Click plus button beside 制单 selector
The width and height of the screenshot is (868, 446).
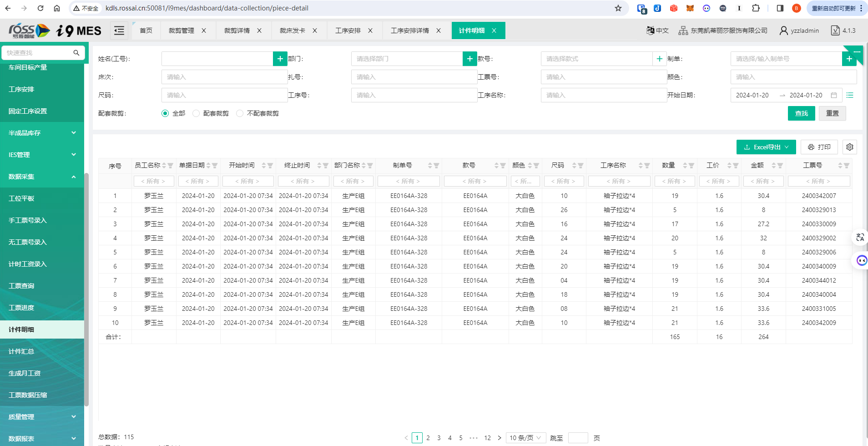849,59
